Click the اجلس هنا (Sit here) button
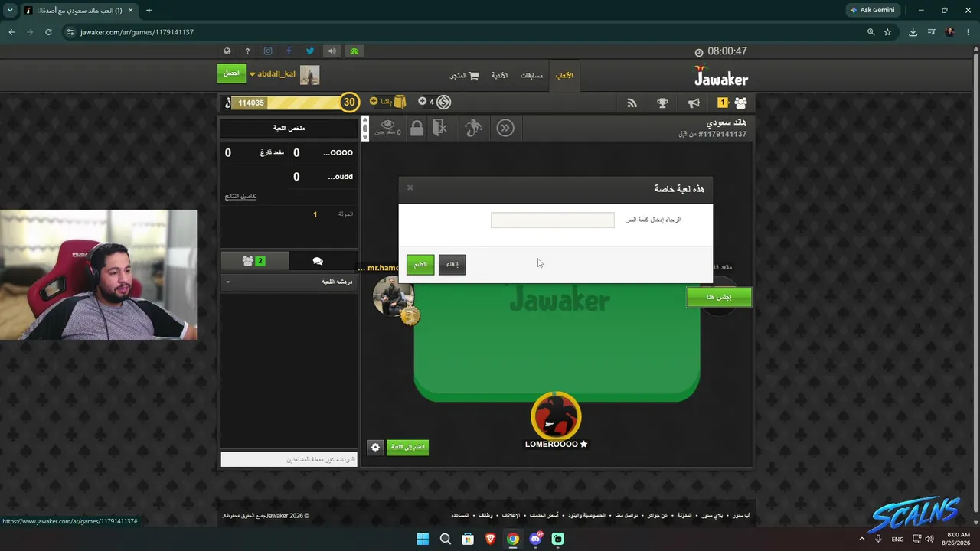This screenshot has width=980, height=551. 719,297
